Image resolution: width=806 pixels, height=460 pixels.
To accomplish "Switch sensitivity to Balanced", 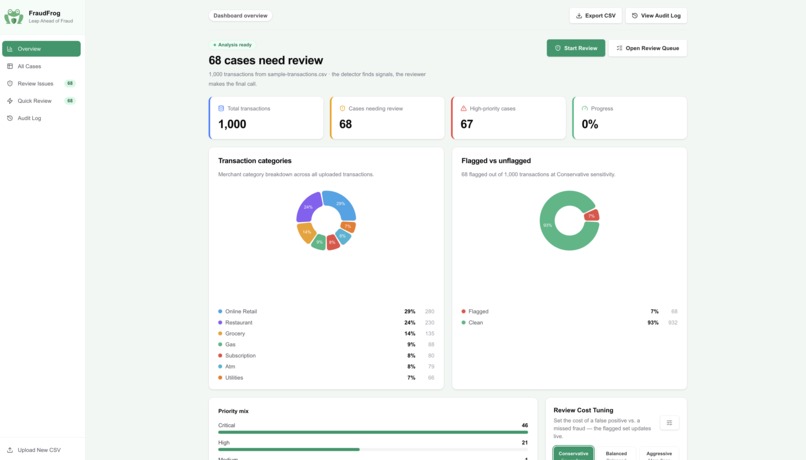I will pos(616,453).
